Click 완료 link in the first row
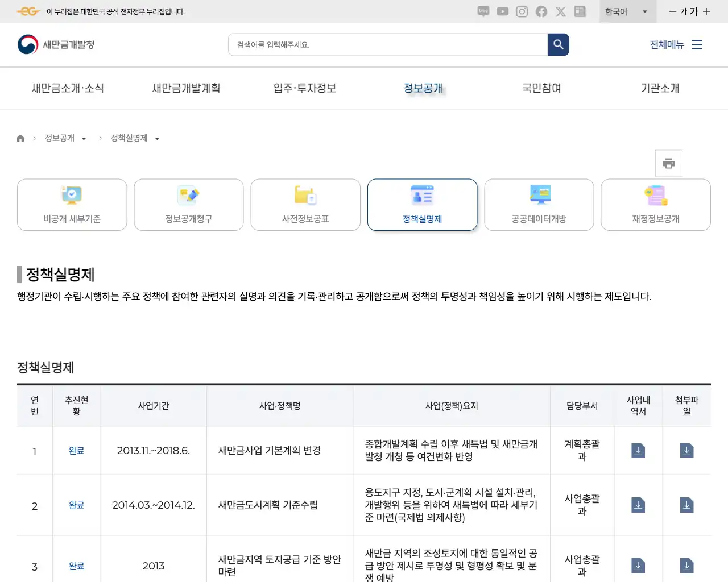 pos(76,450)
